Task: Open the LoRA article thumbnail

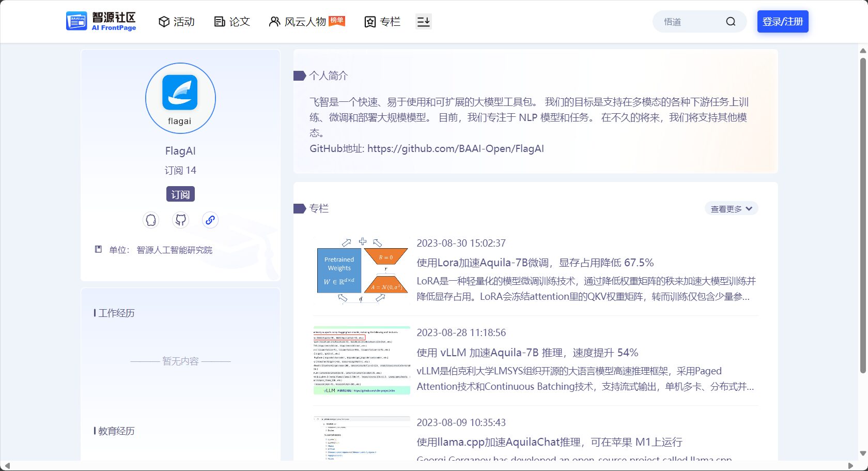Action: tap(362, 270)
